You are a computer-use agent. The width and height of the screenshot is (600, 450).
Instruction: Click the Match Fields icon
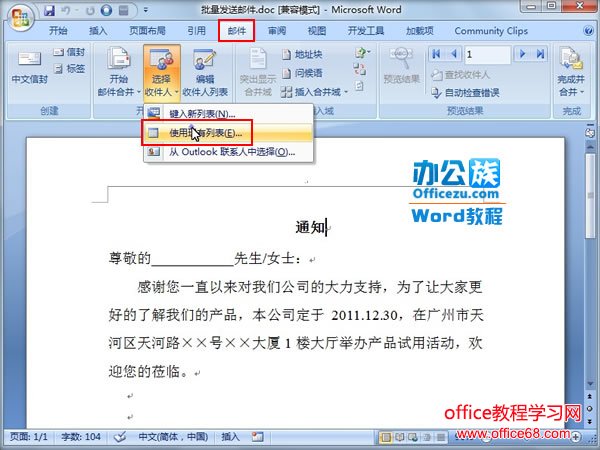point(359,70)
